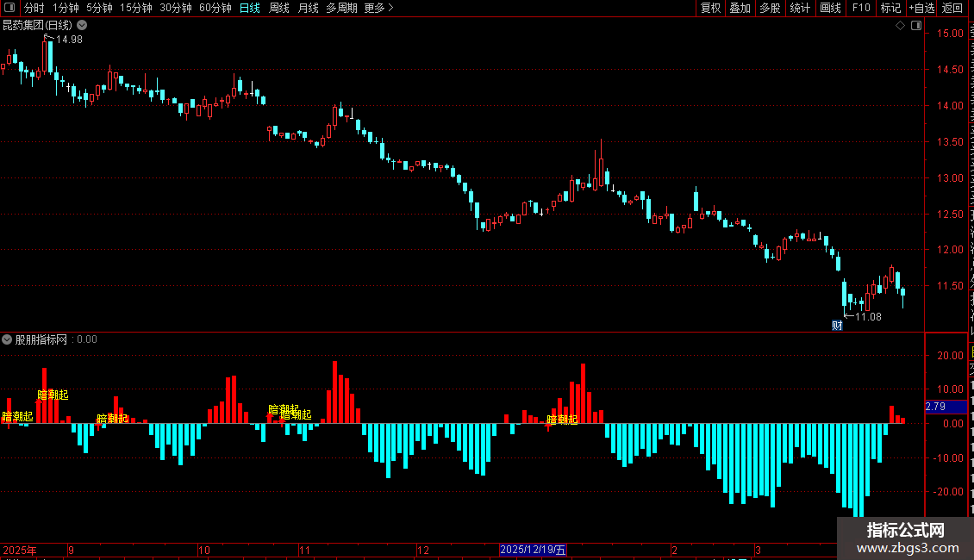Image resolution: width=974 pixels, height=560 pixels.
Task: Select the 1分钟 period
Action: click(66, 8)
